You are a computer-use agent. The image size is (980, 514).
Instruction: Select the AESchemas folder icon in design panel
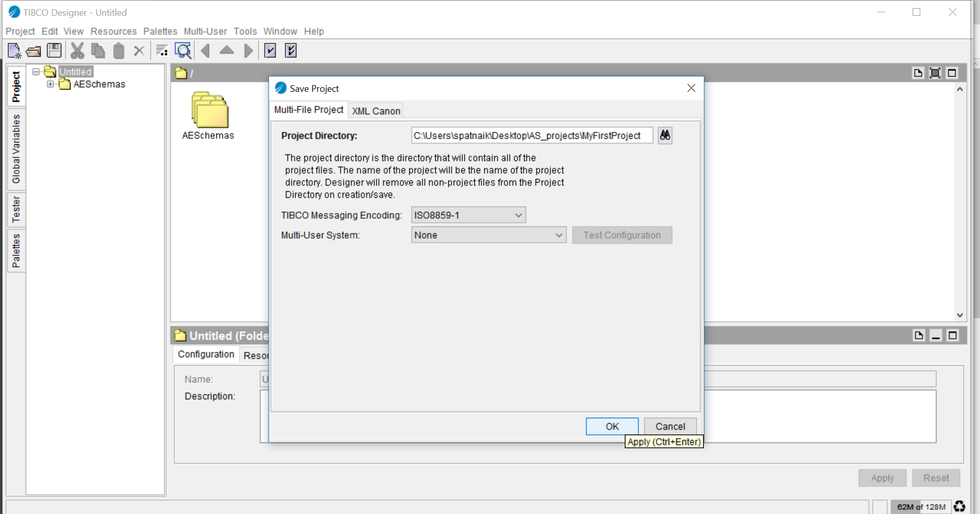(210, 110)
